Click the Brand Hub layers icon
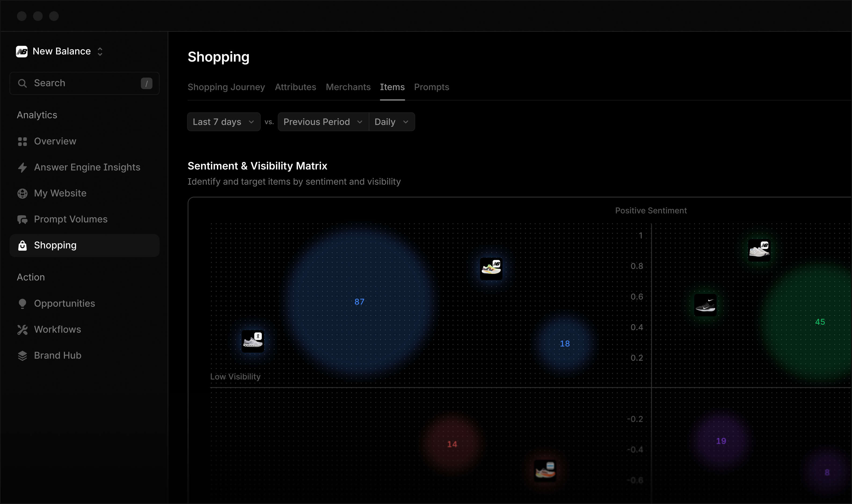The image size is (852, 504). [x=23, y=356]
